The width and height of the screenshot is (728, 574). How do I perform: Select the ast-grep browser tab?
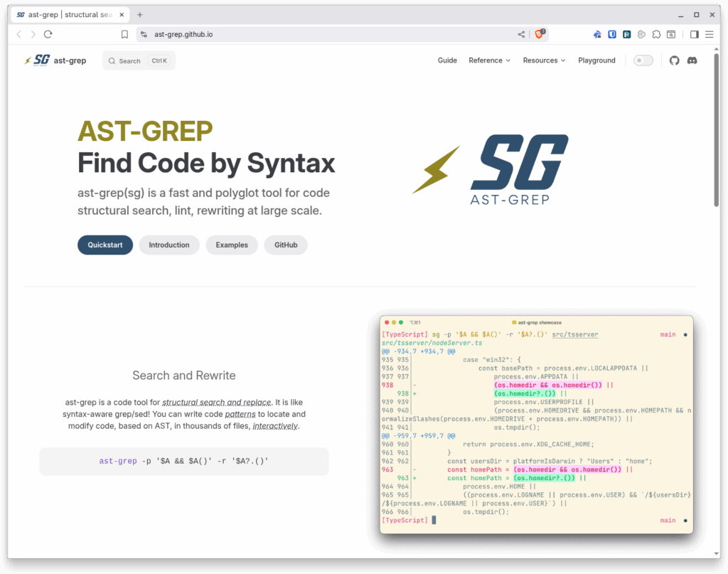70,15
